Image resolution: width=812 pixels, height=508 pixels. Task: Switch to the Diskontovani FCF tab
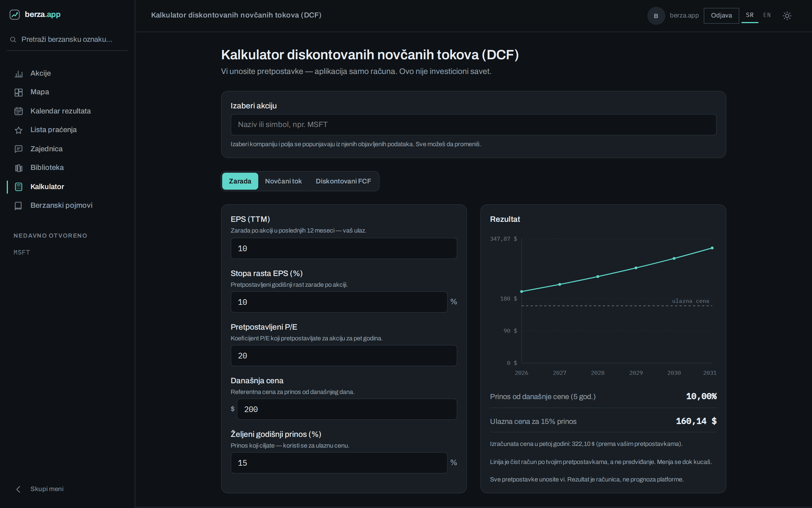[343, 181]
